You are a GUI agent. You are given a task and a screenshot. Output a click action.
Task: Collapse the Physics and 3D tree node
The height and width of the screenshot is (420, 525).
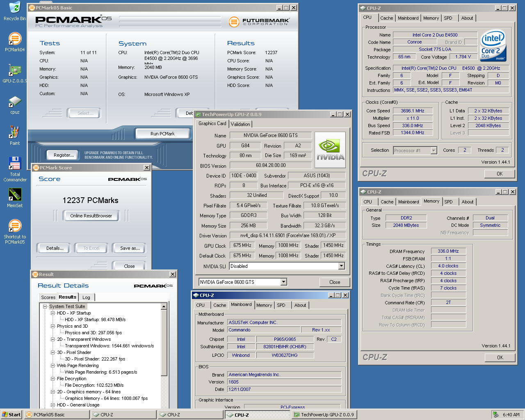click(x=53, y=326)
